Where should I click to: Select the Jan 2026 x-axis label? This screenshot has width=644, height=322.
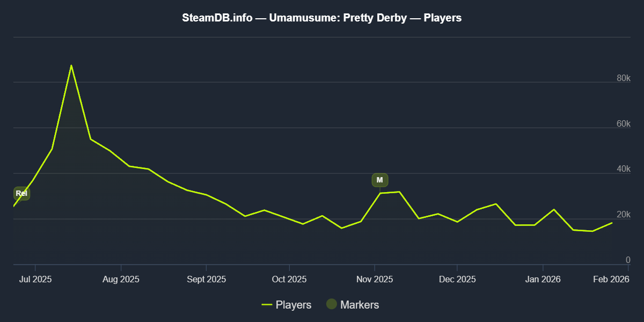543,279
